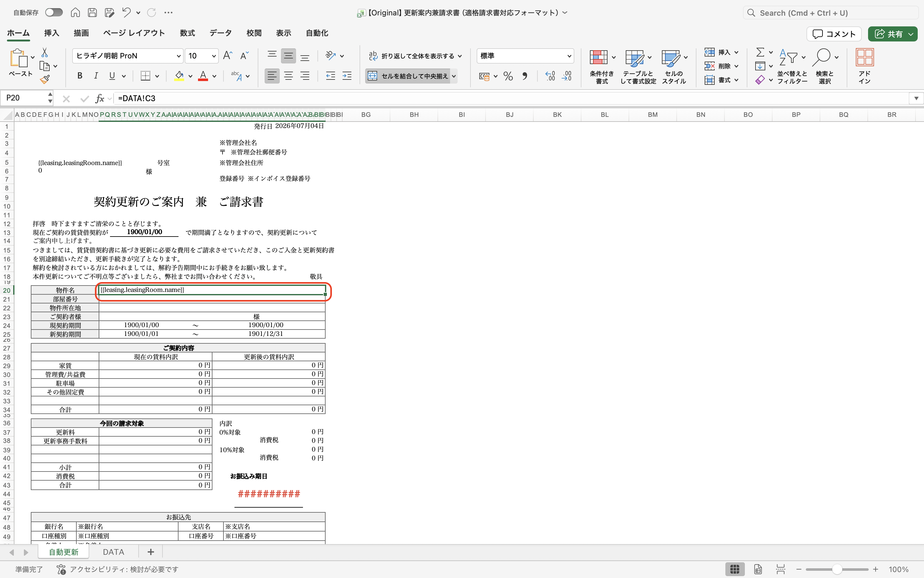Increase decimal places icon

[x=550, y=76]
